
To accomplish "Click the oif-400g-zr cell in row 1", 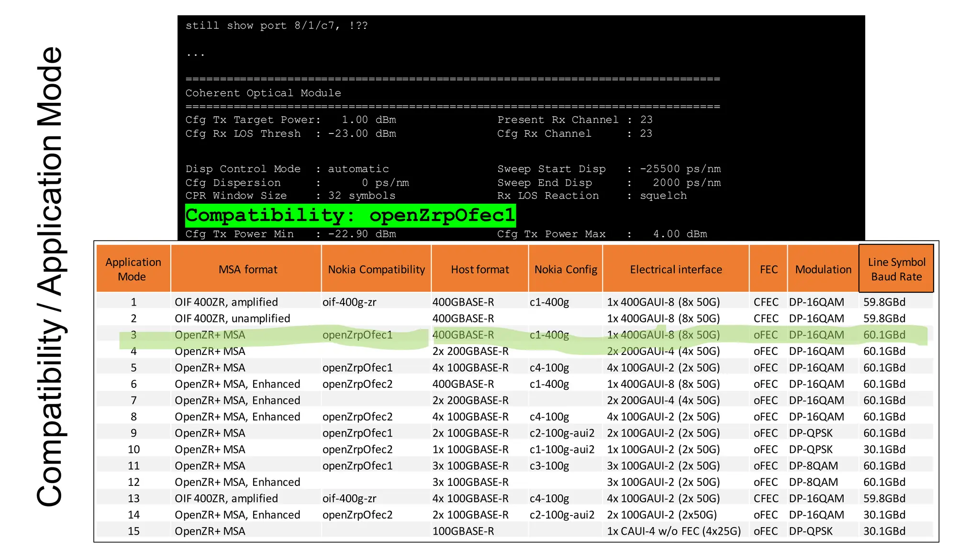I will (x=349, y=302).
